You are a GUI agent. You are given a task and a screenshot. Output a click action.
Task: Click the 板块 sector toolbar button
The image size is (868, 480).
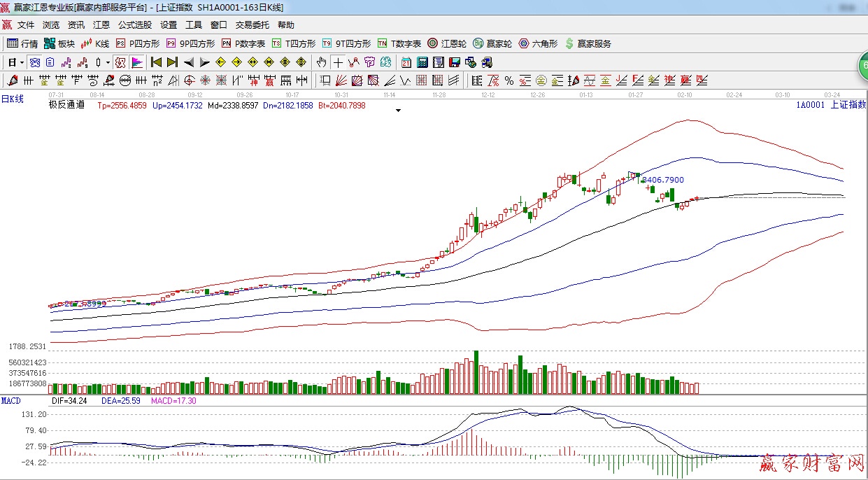[x=59, y=43]
